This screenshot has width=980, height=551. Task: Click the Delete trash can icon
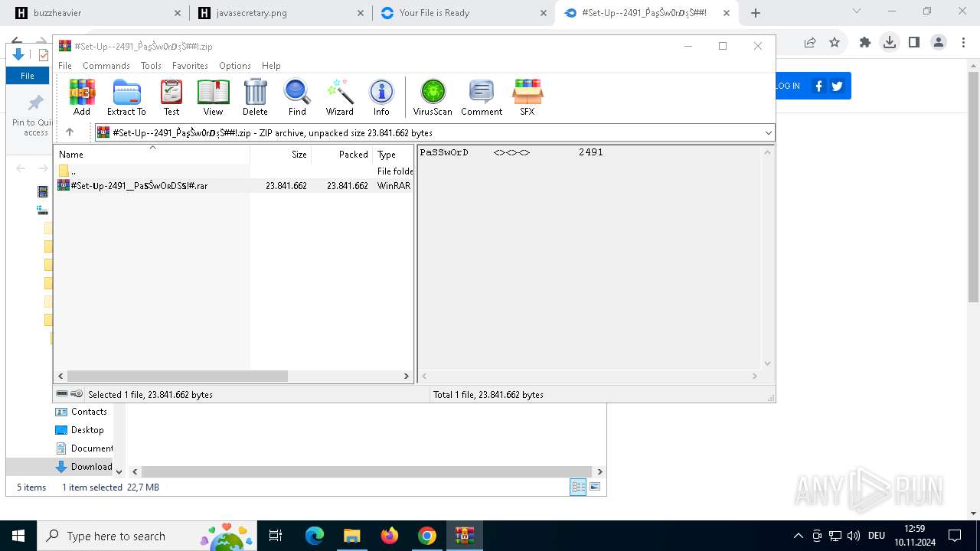255,97
